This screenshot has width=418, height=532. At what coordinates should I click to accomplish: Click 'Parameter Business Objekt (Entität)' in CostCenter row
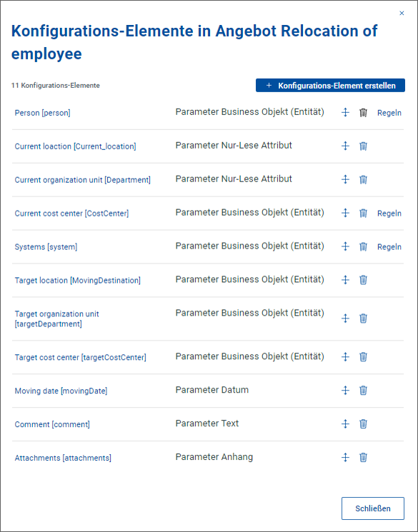[250, 212]
